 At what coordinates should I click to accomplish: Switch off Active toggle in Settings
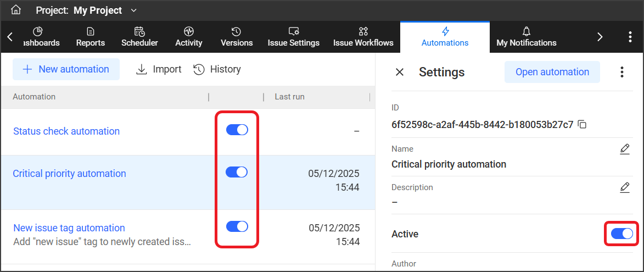[x=621, y=234]
